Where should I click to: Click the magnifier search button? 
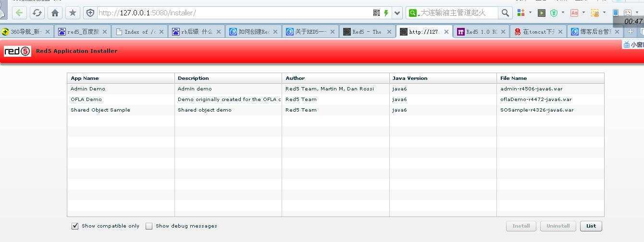(x=505, y=13)
